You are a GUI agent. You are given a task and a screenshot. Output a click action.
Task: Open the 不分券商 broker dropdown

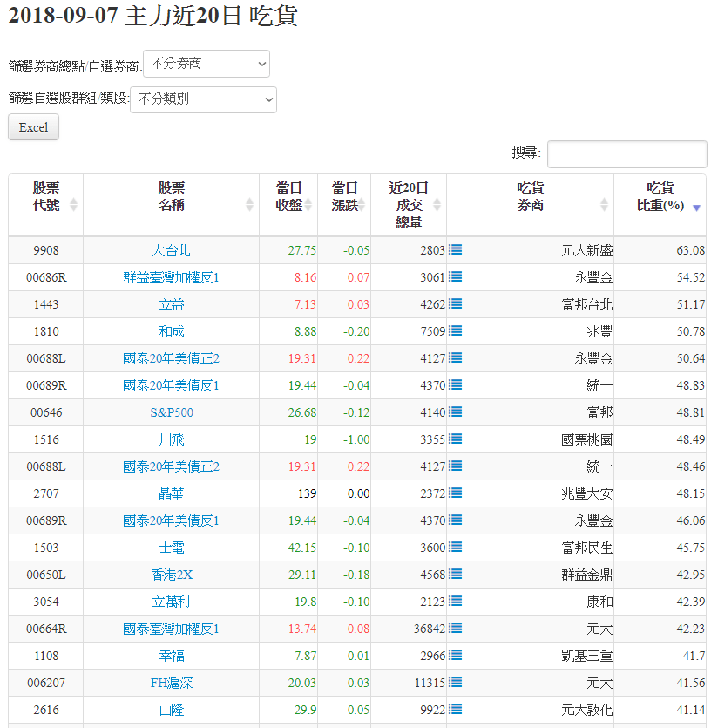point(207,64)
